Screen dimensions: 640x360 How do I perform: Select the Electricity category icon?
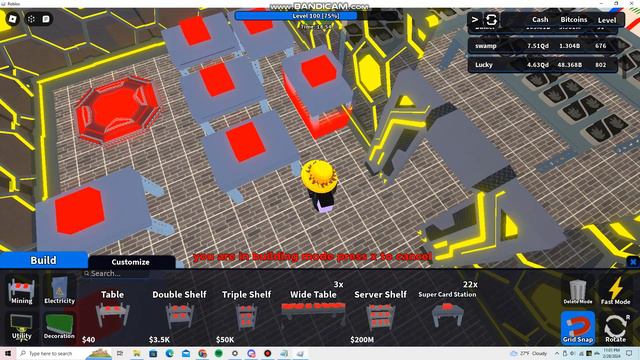pos(59,291)
